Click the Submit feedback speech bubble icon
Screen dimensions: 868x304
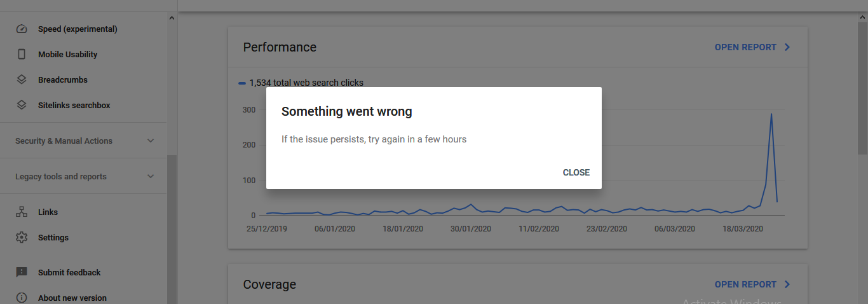[x=22, y=272]
